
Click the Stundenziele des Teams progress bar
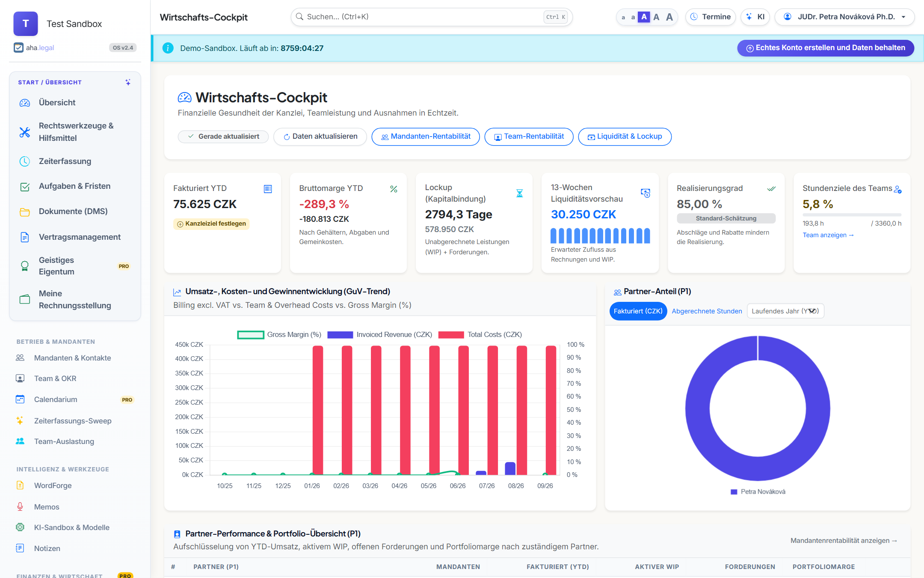tap(852, 215)
